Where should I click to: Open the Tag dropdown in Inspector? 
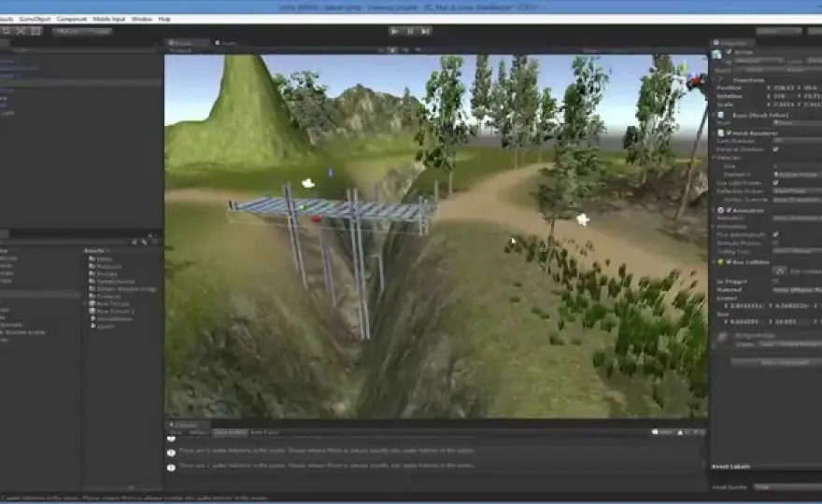(x=758, y=61)
